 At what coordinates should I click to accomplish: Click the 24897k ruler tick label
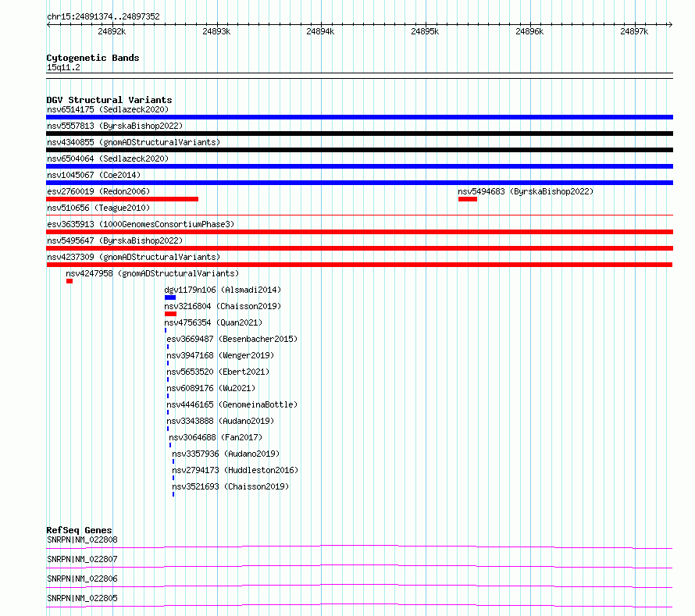click(634, 31)
